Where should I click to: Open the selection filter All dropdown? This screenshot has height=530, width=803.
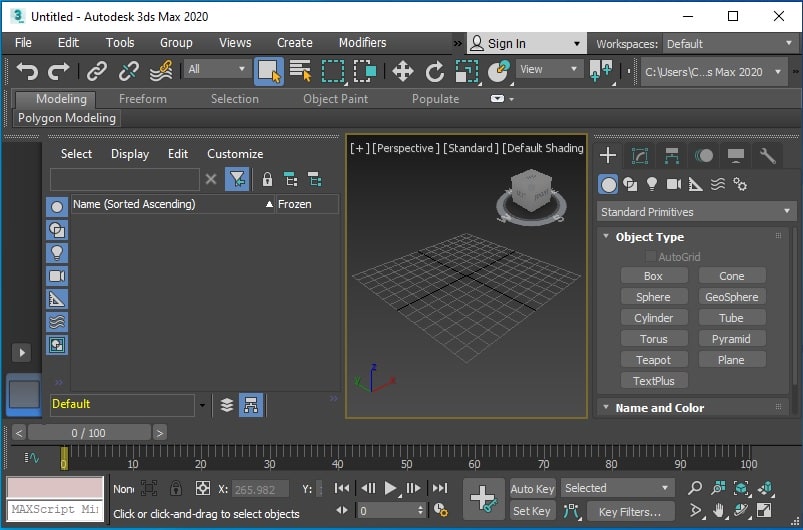pyautogui.click(x=217, y=69)
